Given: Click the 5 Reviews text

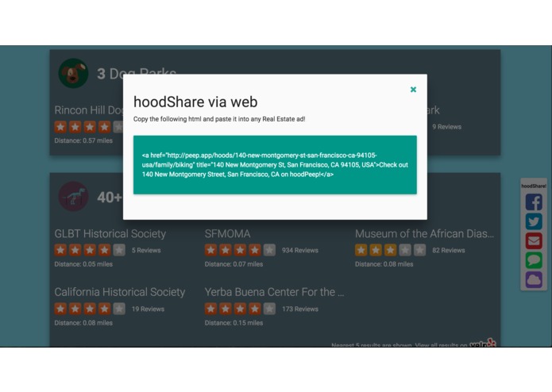Looking at the screenshot, I should pyautogui.click(x=146, y=250).
